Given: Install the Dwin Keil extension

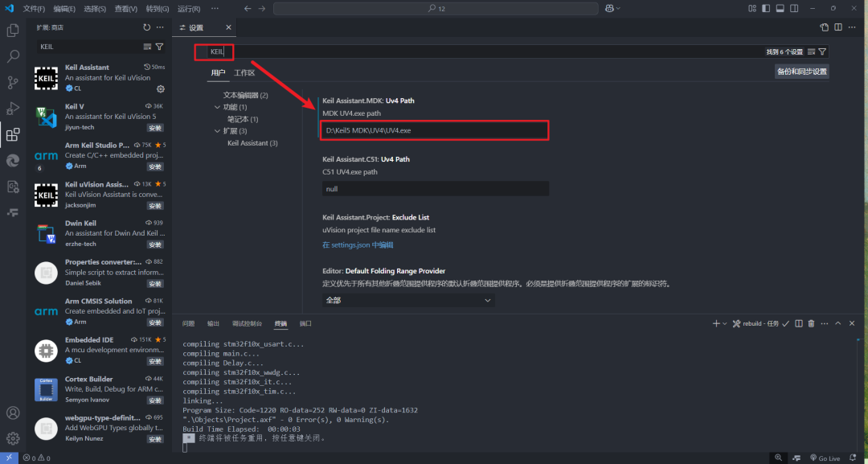Looking at the screenshot, I should [x=155, y=244].
